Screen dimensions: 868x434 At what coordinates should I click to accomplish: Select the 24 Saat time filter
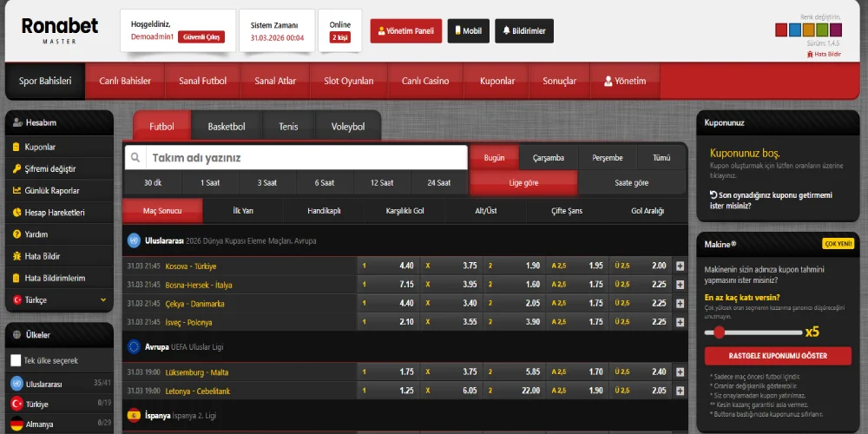click(439, 182)
